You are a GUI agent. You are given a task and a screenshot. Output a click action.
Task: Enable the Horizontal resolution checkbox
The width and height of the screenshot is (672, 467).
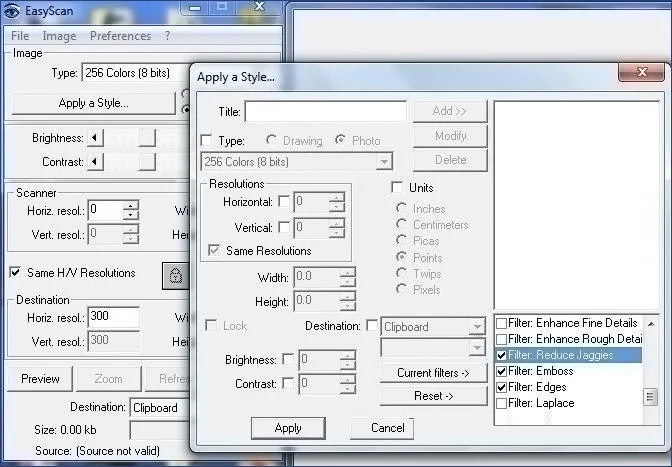284,201
